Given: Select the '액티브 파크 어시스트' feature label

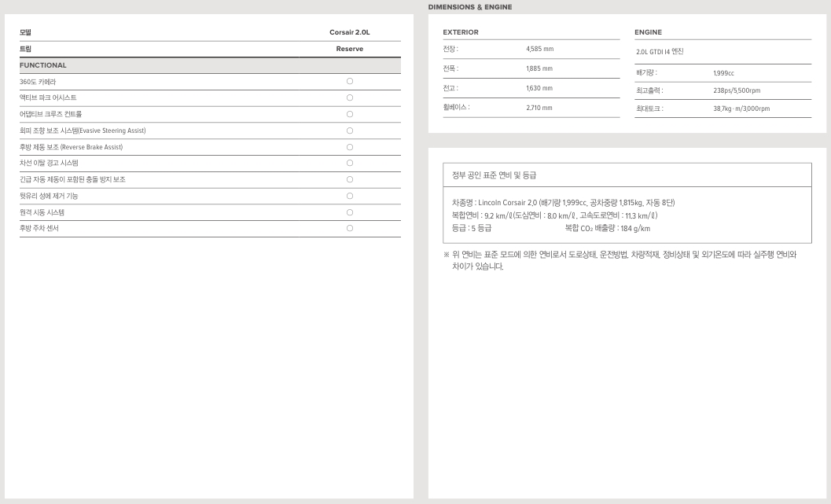Looking at the screenshot, I should pos(48,97).
